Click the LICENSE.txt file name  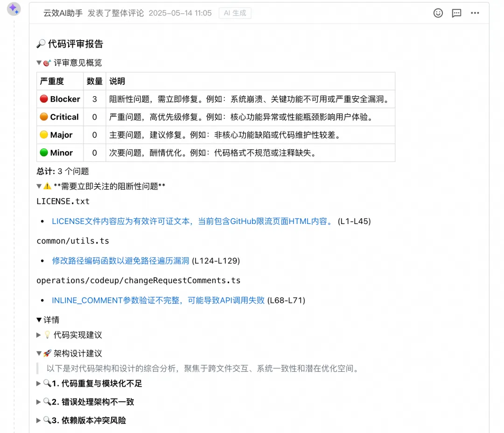coord(63,201)
